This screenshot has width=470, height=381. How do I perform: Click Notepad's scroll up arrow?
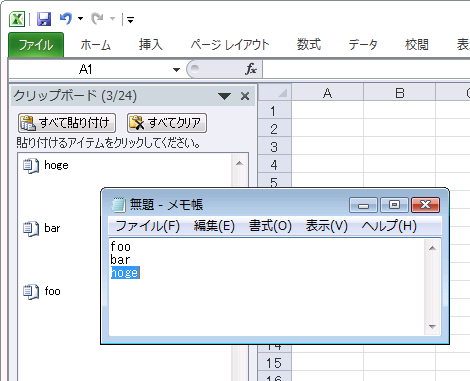(x=432, y=248)
